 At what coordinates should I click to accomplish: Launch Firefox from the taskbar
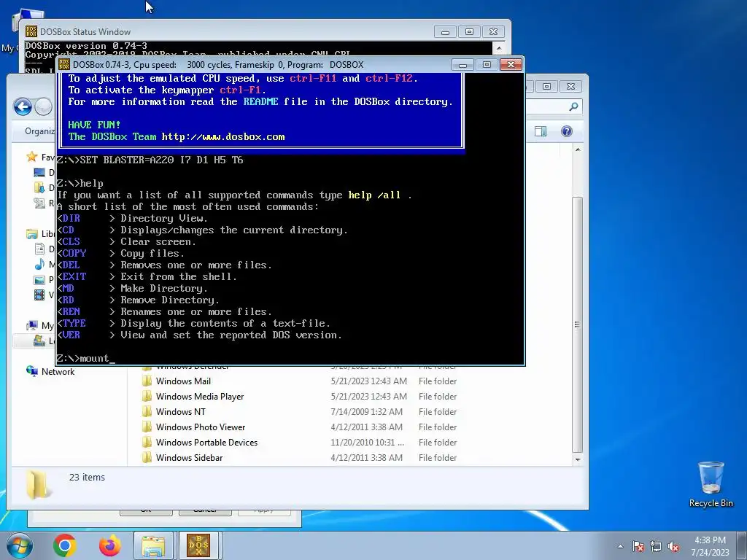[x=109, y=545]
